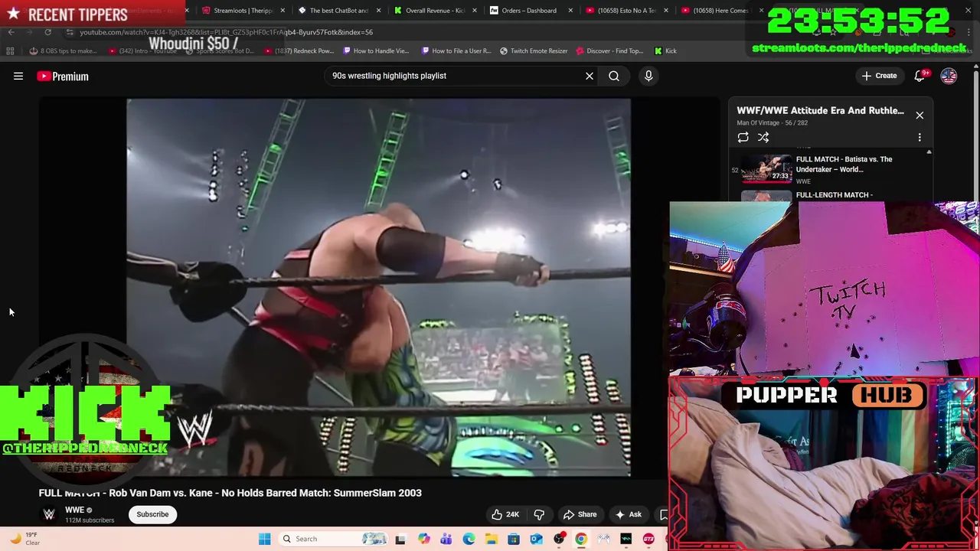Image resolution: width=980 pixels, height=551 pixels.
Task: Open Microsoft Store on taskbar
Action: pyautogui.click(x=514, y=539)
